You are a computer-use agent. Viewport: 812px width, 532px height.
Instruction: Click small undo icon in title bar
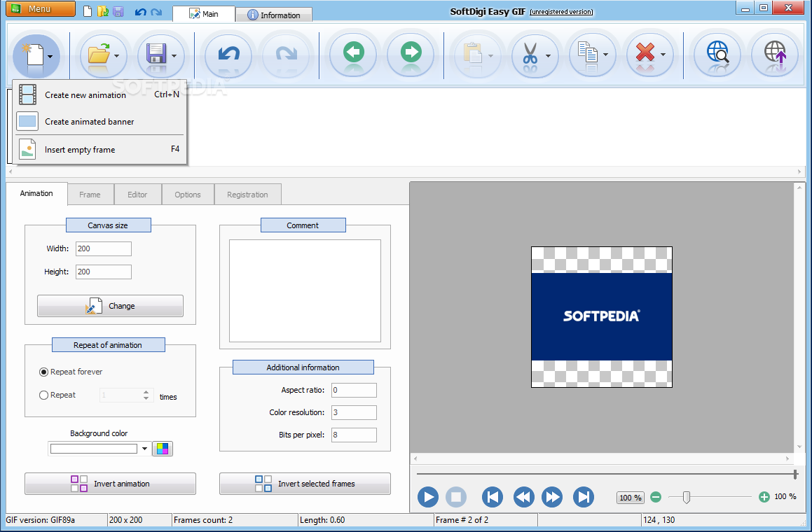click(x=140, y=11)
